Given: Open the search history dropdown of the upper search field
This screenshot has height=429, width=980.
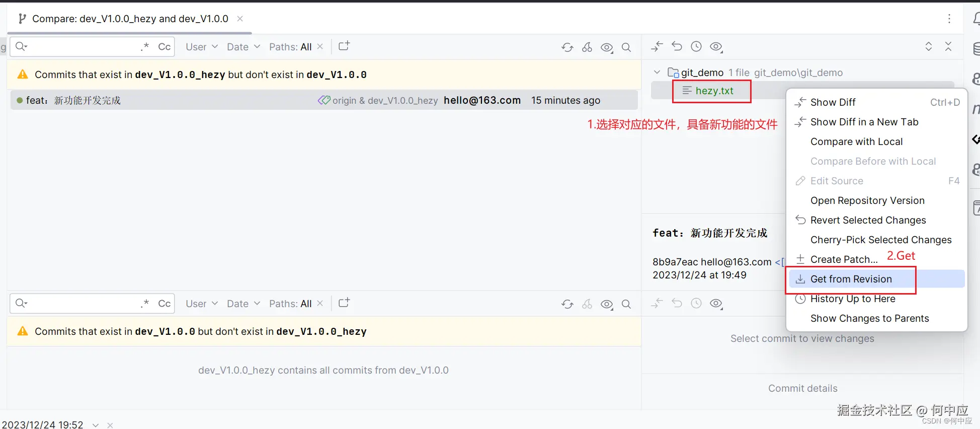Looking at the screenshot, I should coord(22,47).
